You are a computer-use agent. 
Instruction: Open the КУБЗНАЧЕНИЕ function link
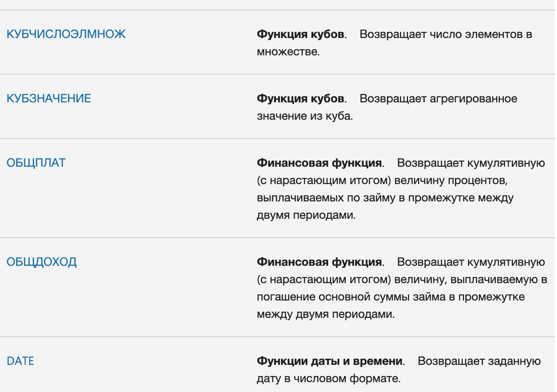coord(49,98)
